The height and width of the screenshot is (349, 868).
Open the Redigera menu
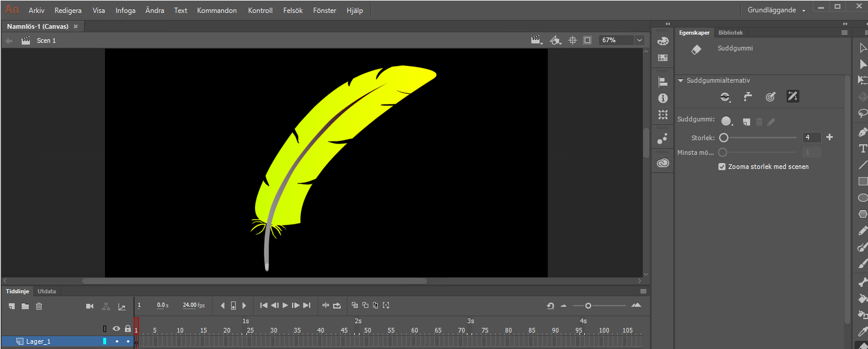68,11
